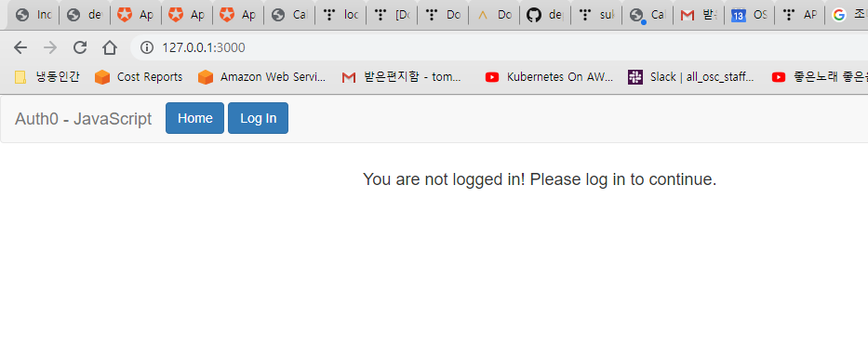This screenshot has width=868, height=357.
Task: Click the Home button in navbar
Action: point(194,118)
